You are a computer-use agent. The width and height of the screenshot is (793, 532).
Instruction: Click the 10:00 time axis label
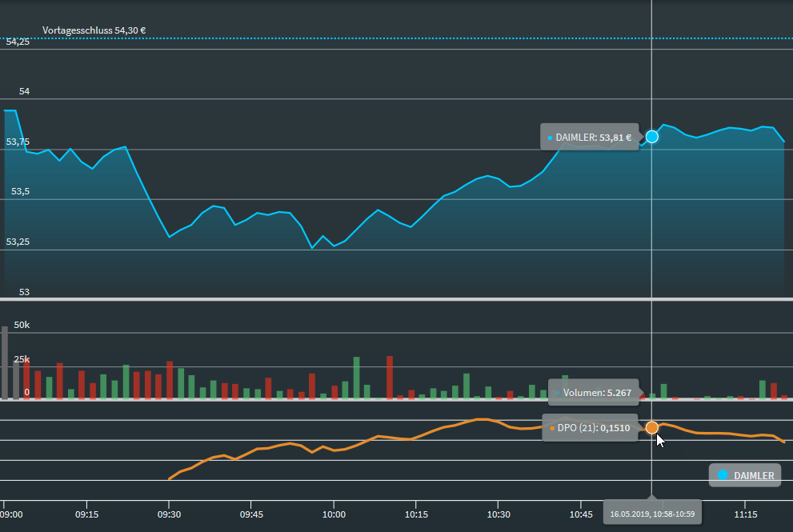click(334, 514)
